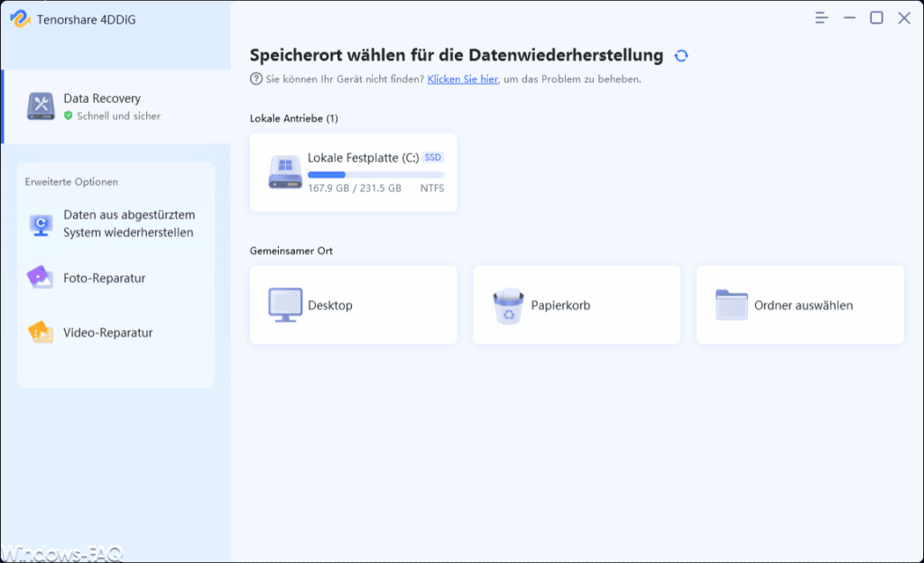Click the Papierkorb recycle bin icon

coord(508,306)
